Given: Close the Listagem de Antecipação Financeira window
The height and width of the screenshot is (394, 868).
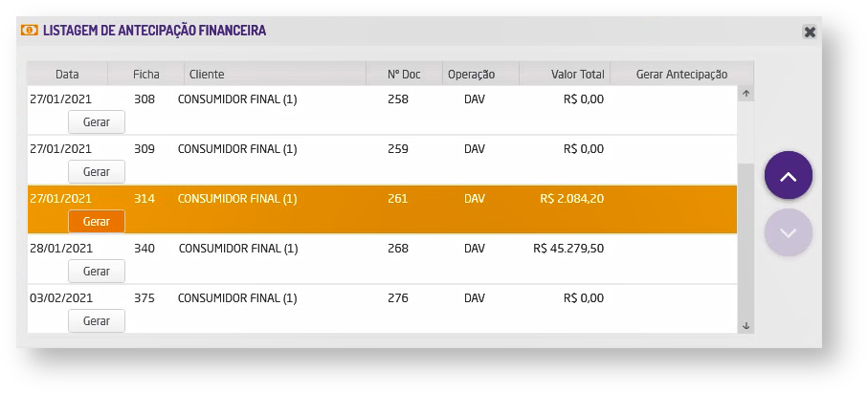Looking at the screenshot, I should [x=810, y=32].
